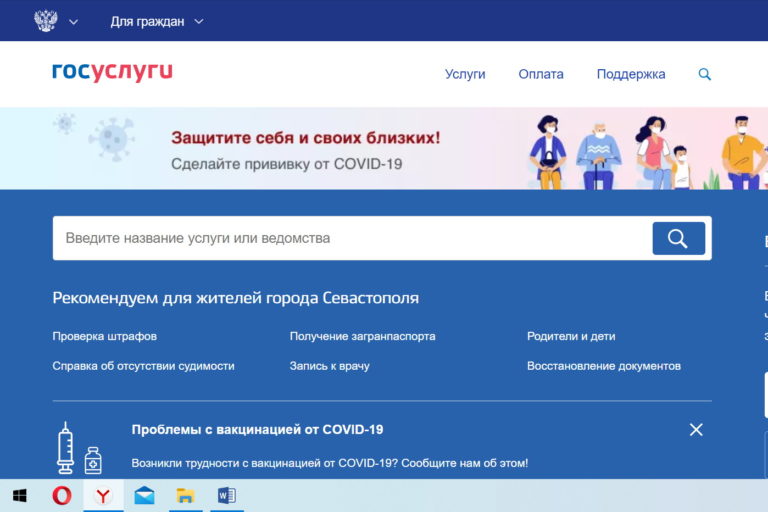Viewport: 768px width, 512px height.
Task: Launch Opera browser from the taskbar
Action: coord(62,495)
